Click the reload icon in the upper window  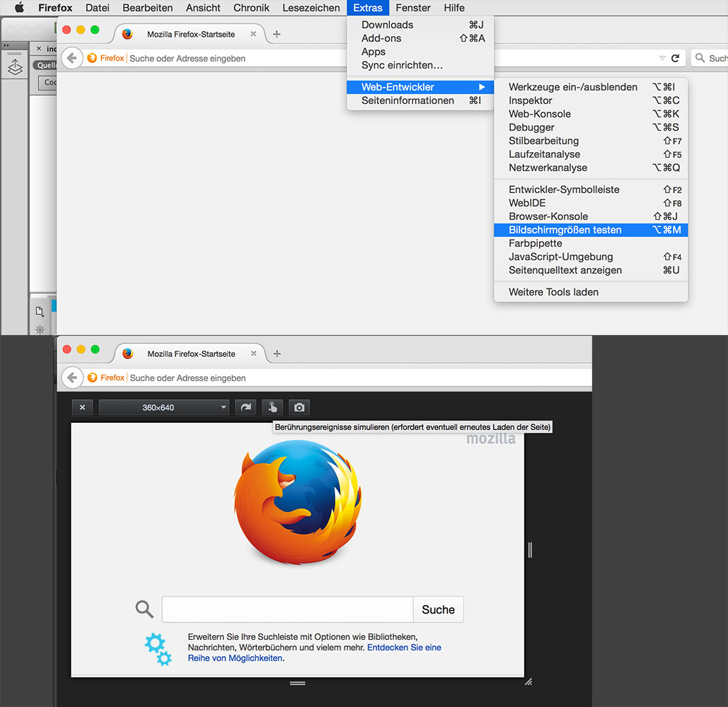click(x=676, y=59)
